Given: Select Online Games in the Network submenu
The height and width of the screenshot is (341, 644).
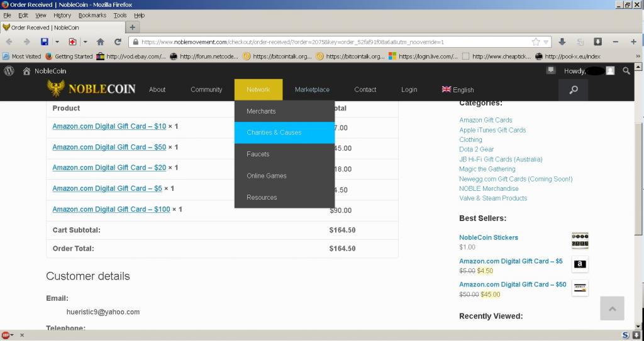Looking at the screenshot, I should [x=285, y=176].
